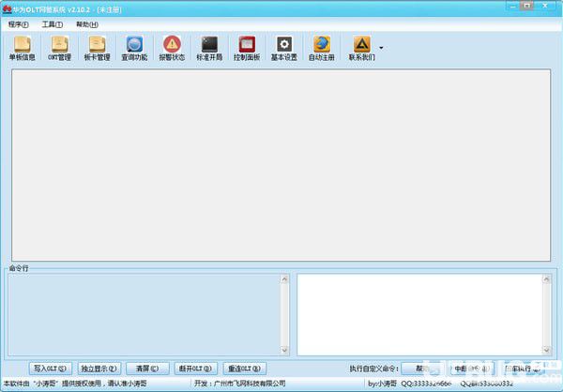Open the ONT管理 toolbar icon
Viewport: 563px width, 392px height.
pos(60,48)
